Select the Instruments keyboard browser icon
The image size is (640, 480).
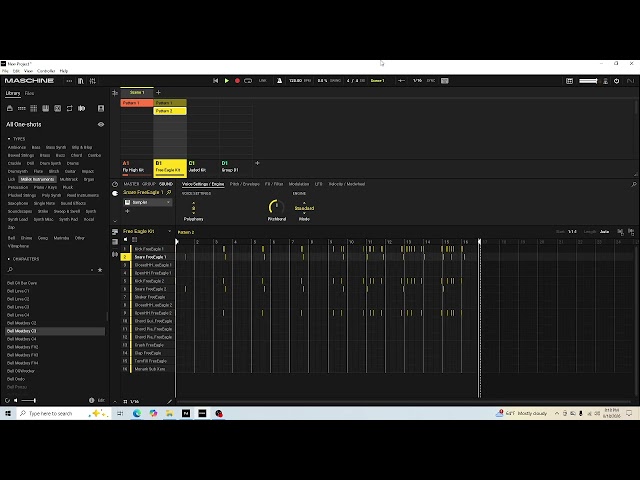click(x=45, y=108)
